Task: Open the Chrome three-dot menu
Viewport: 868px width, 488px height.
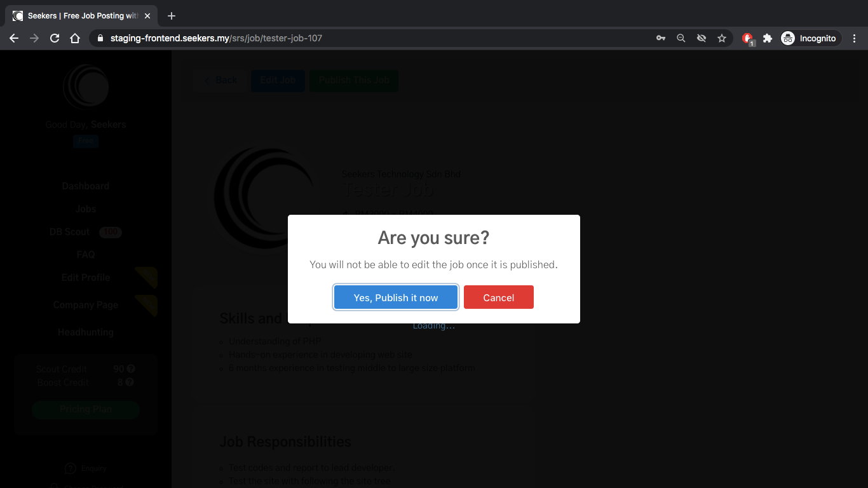Action: [854, 38]
